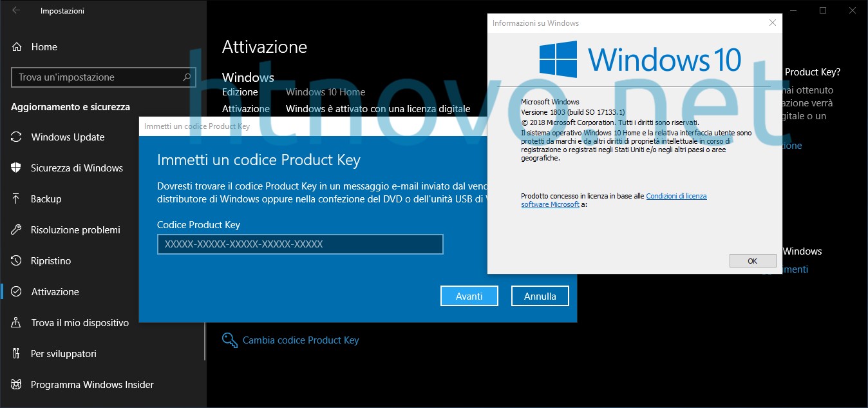Confirm the Windows info dialog with OK
This screenshot has height=408, width=868.
(x=752, y=260)
